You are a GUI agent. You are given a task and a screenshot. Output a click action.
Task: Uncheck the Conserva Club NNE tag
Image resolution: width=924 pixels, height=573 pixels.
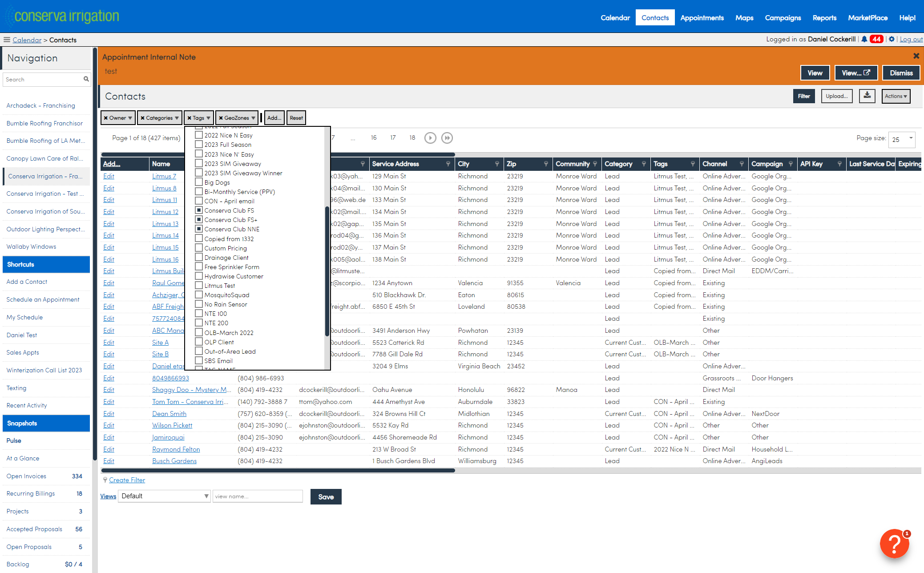[199, 229]
